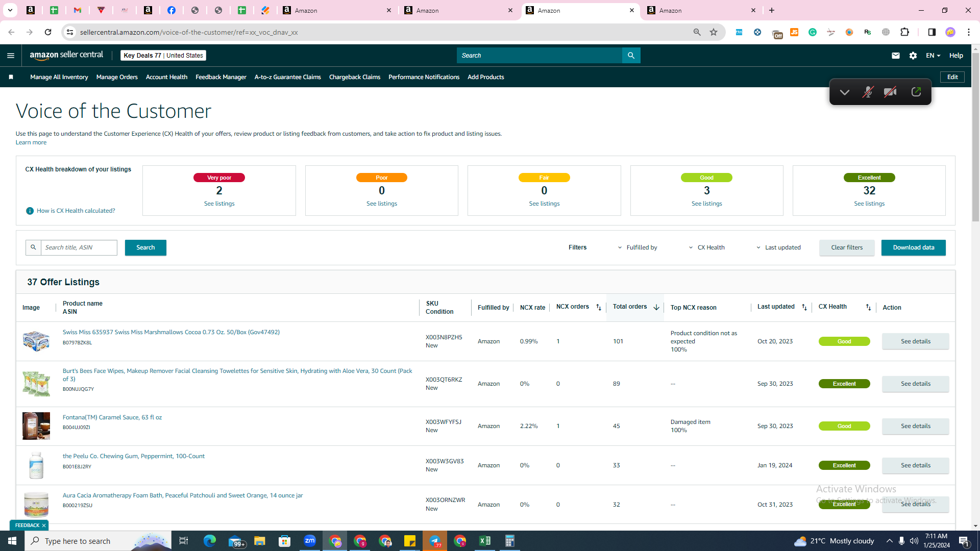This screenshot has height=551, width=980.
Task: Open Feedback Manager
Action: [x=221, y=77]
